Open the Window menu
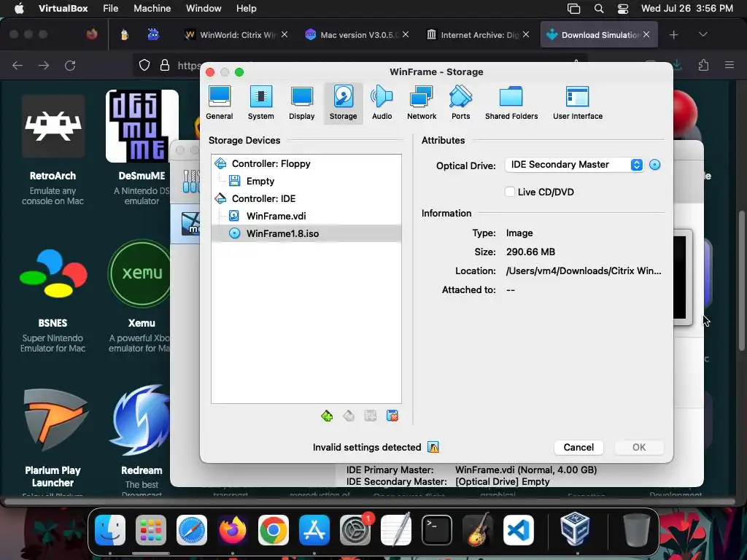This screenshot has width=747, height=560. point(204,9)
